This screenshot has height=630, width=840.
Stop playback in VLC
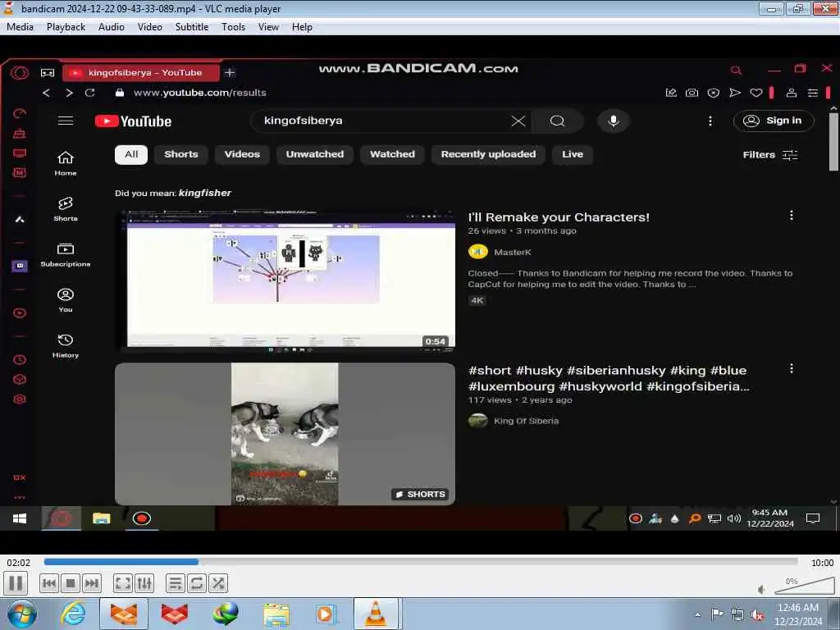71,583
